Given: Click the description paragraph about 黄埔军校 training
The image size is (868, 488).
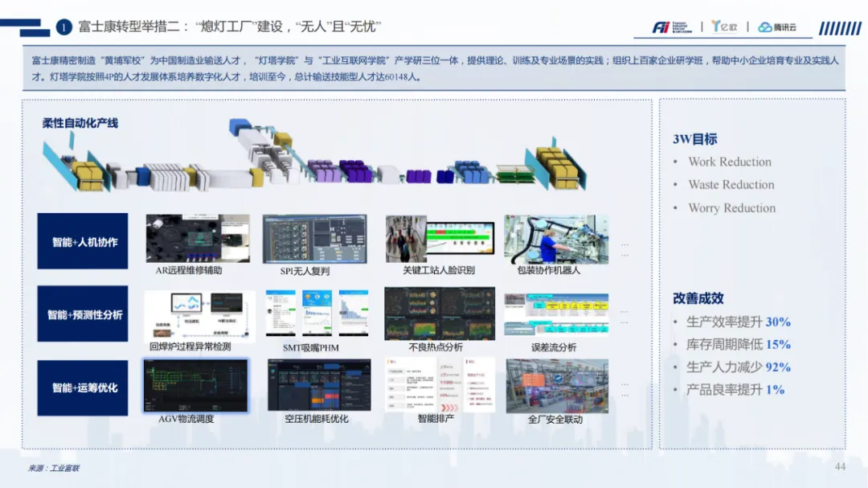Looking at the screenshot, I should click(435, 68).
